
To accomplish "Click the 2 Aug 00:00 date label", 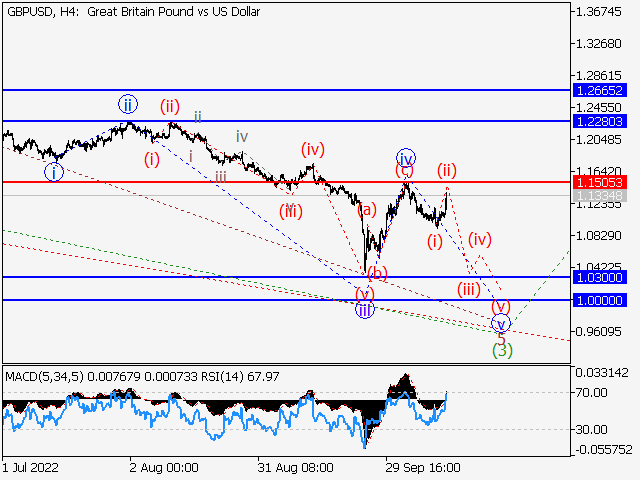I will tap(164, 467).
